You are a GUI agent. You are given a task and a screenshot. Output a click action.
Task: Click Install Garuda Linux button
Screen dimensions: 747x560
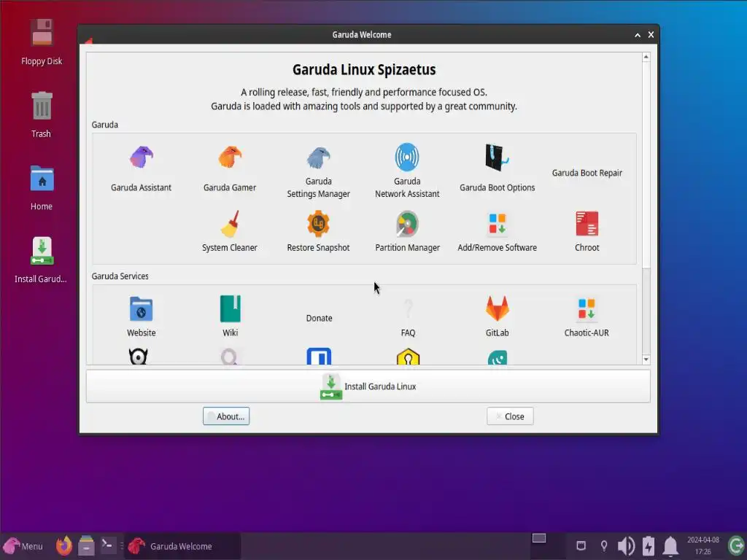[368, 386]
